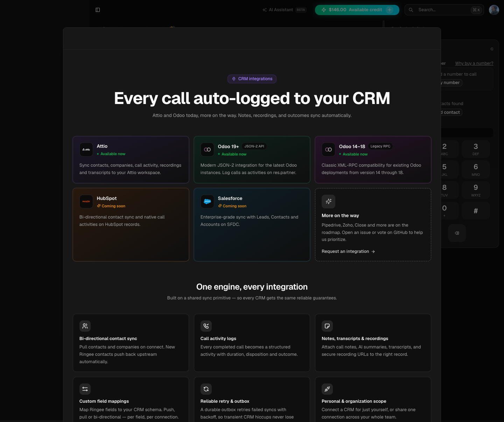This screenshot has height=422, width=504.
Task: Click the Personal & organization scope plug icon
Action: [327, 389]
